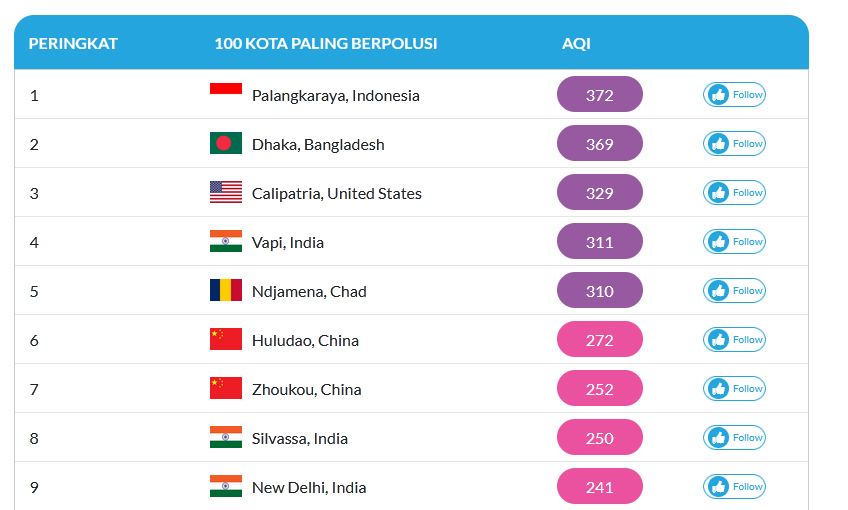Click the China flag beside Huludao

click(225, 340)
